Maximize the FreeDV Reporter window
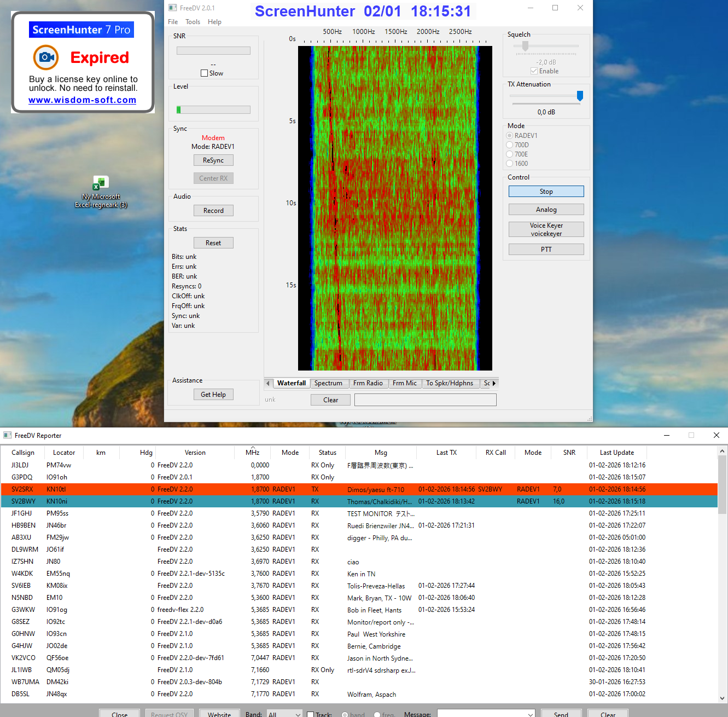Screen dimensions: 728x717 click(691, 435)
